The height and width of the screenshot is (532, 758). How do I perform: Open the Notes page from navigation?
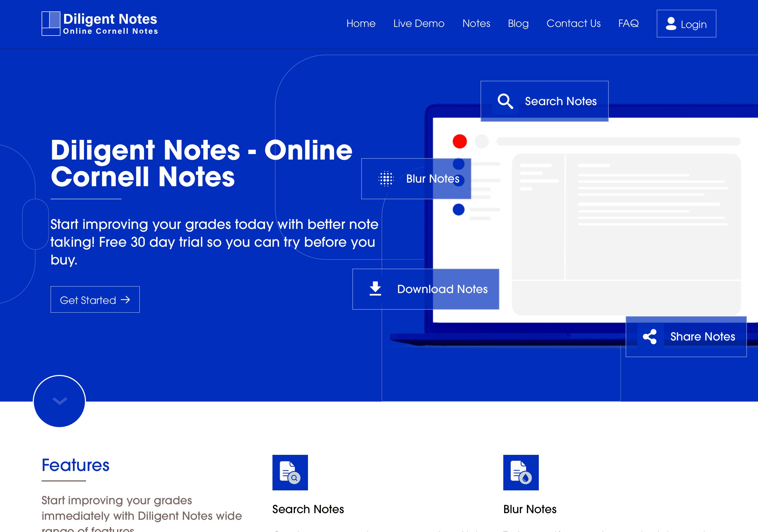click(x=476, y=23)
